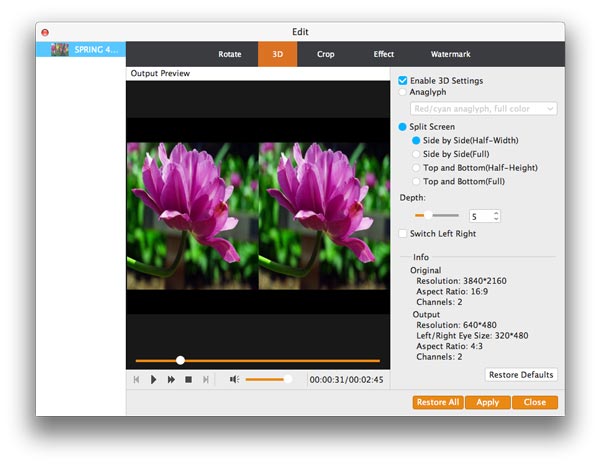Click the flower output preview video
Image resolution: width=600 pixels, height=465 pixels.
point(258,216)
